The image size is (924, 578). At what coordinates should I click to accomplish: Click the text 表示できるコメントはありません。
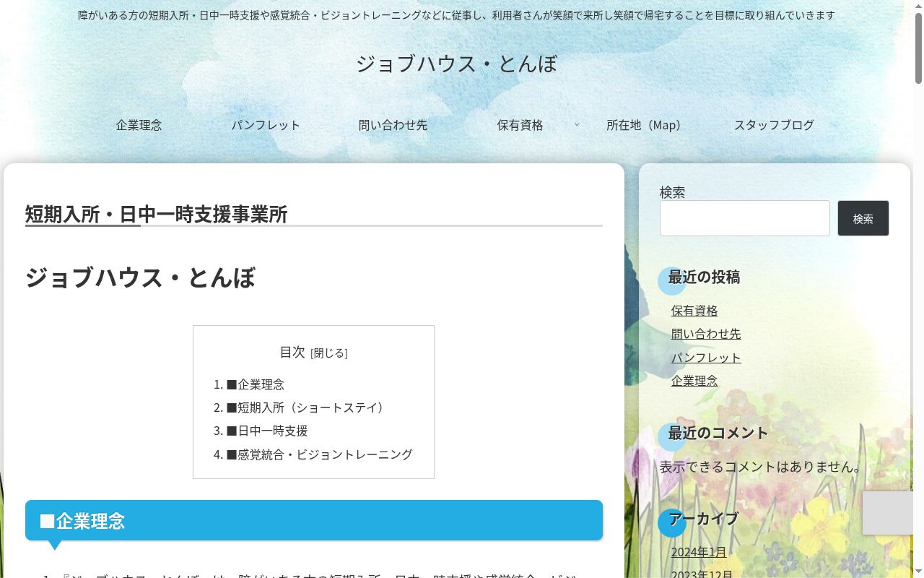(762, 467)
